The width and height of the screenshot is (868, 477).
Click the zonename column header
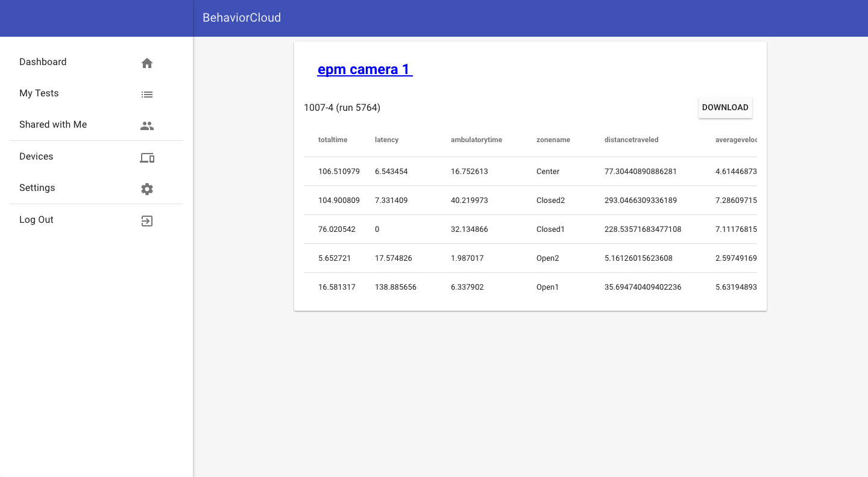(553, 140)
